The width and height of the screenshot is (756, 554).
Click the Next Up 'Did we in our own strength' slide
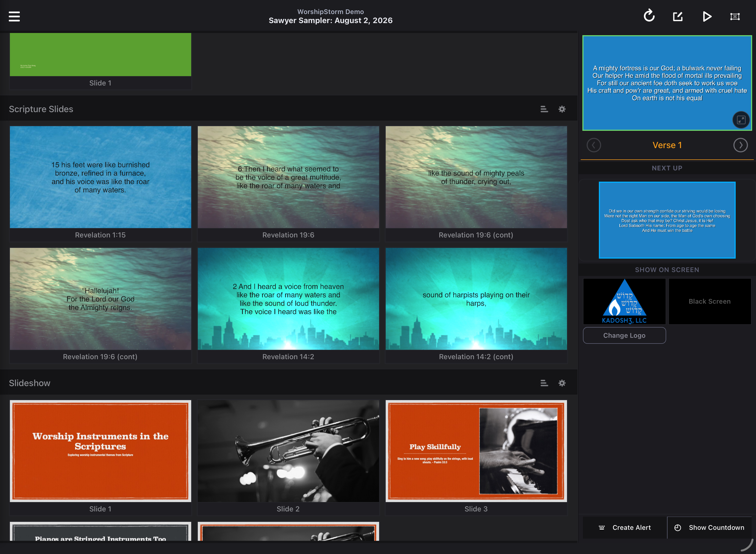667,220
